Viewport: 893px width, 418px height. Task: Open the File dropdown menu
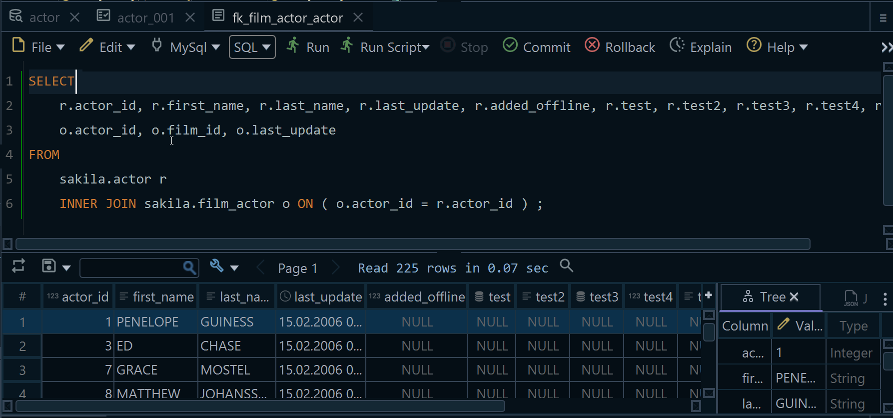pyautogui.click(x=38, y=47)
